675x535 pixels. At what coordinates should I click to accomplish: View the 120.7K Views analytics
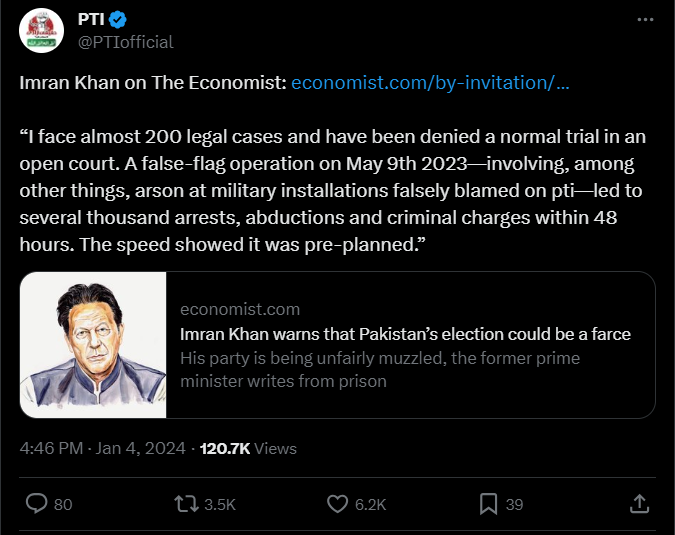click(x=248, y=449)
